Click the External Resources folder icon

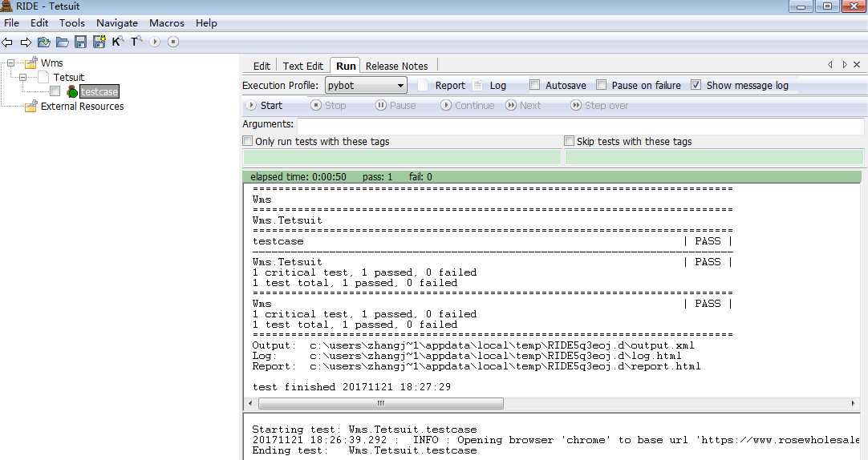[30, 106]
